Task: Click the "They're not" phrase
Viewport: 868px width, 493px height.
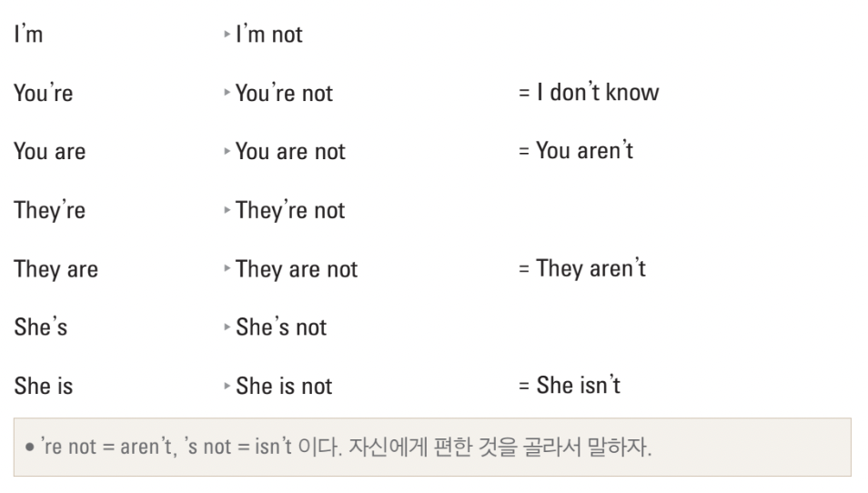Action: click(x=290, y=211)
